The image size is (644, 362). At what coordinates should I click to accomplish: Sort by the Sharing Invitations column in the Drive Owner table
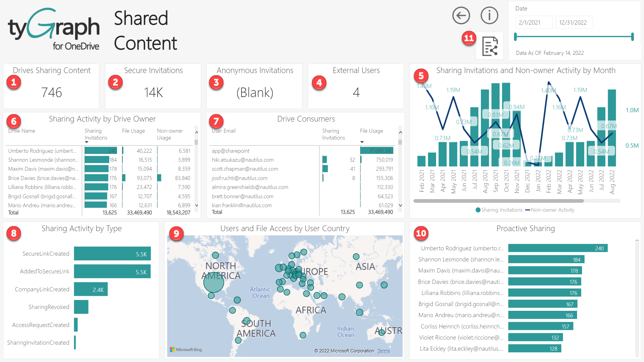coord(95,134)
